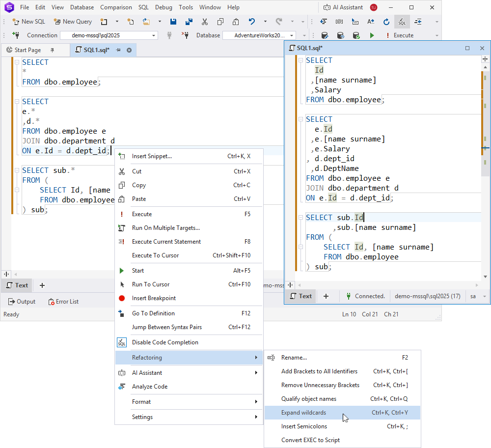Collapse the first SELECT block in the floating SQL1.sql window

coord(300,60)
